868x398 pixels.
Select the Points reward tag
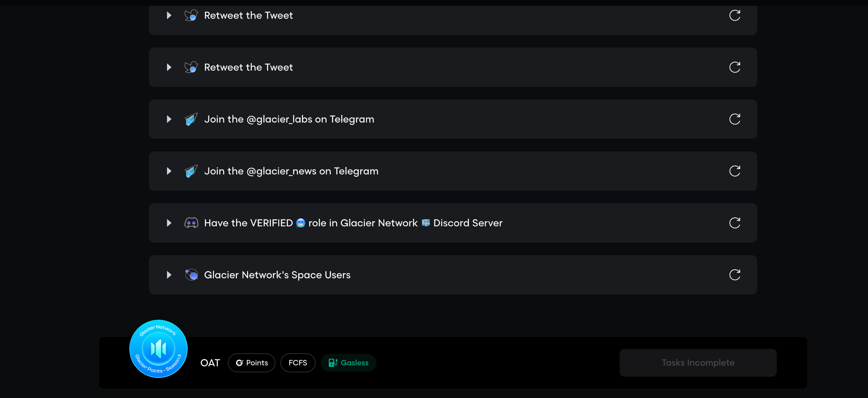pyautogui.click(x=251, y=363)
